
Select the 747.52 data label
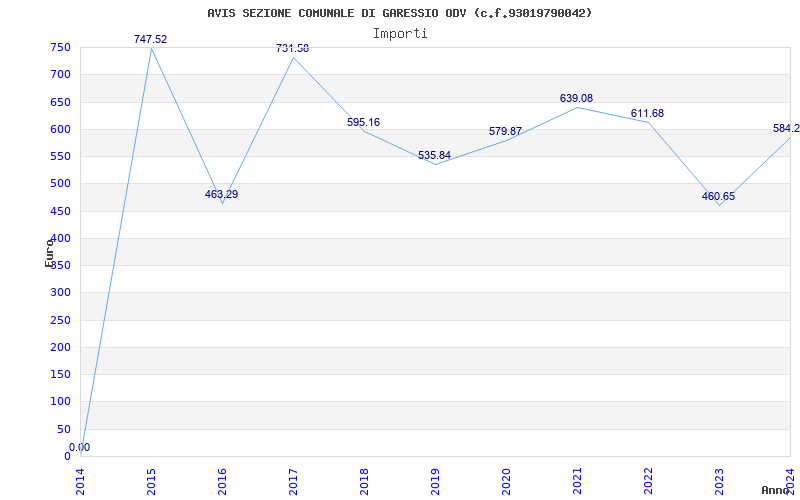151,39
